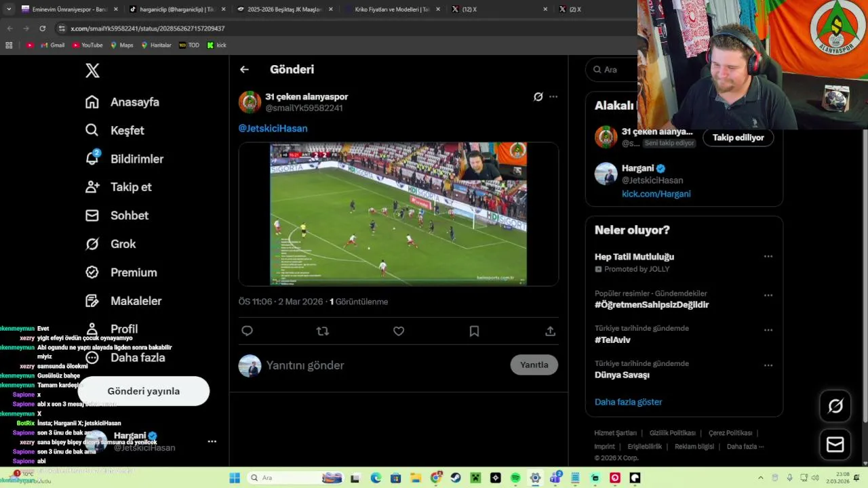The height and width of the screenshot is (488, 868).
Task: Open Sohbet messages
Action: 117,216
